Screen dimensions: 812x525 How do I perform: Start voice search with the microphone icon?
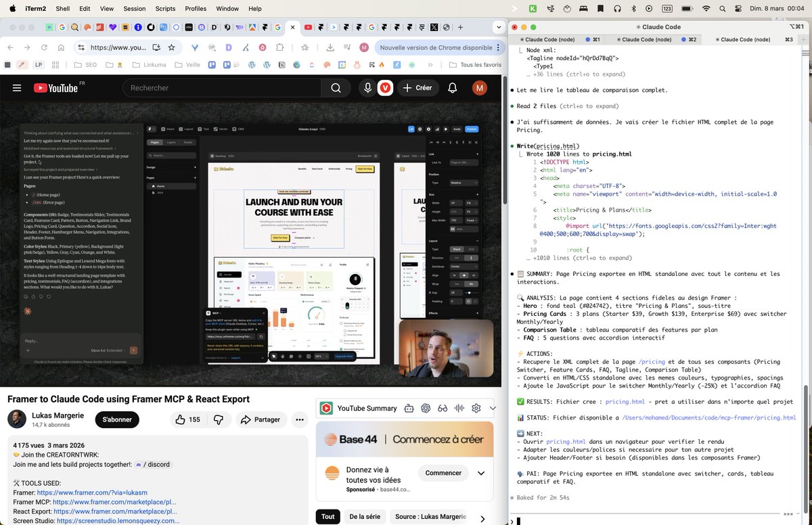coord(367,88)
